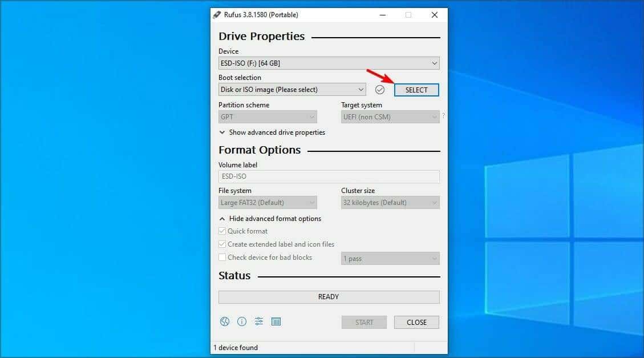Open the Device dropdown list

pos(329,63)
